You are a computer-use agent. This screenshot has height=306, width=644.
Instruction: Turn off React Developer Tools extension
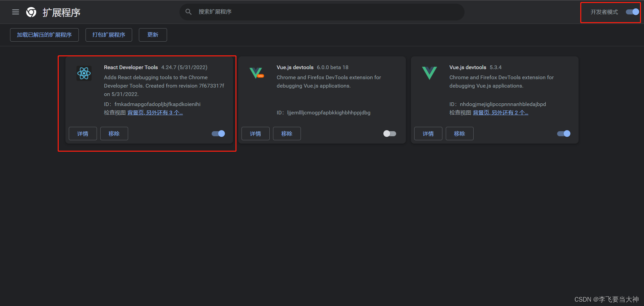[x=218, y=134]
